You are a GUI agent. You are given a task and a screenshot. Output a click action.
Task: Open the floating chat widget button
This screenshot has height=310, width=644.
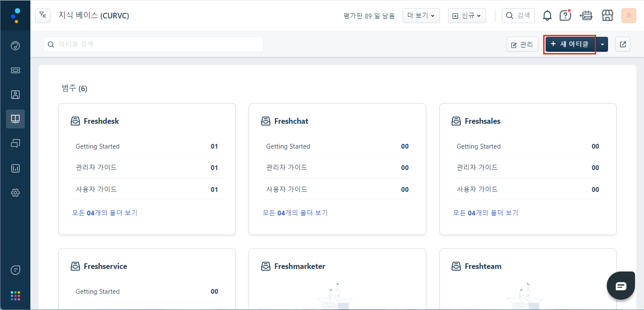[x=621, y=286]
